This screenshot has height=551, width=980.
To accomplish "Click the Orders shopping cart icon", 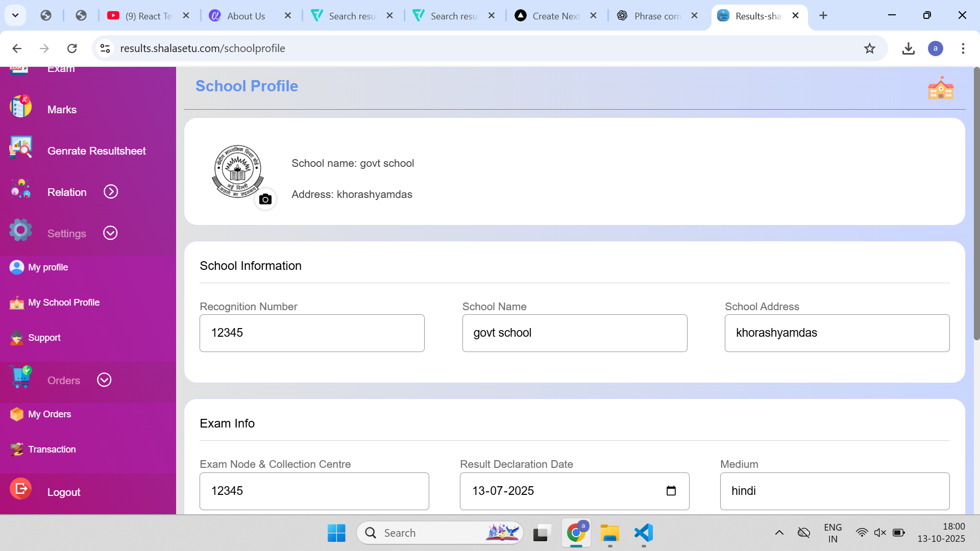I will tap(20, 378).
